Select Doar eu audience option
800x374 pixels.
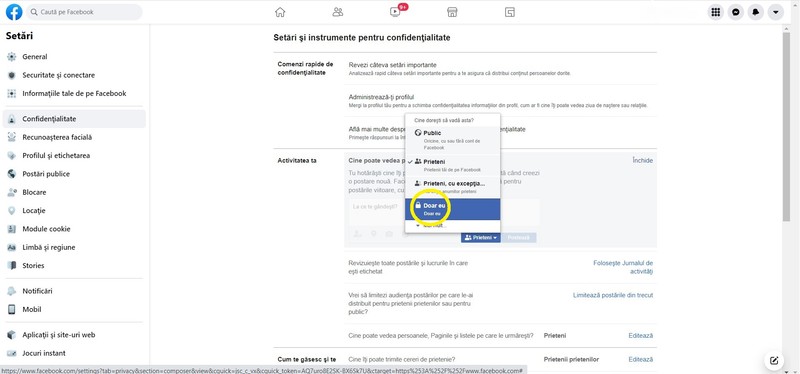tap(453, 209)
